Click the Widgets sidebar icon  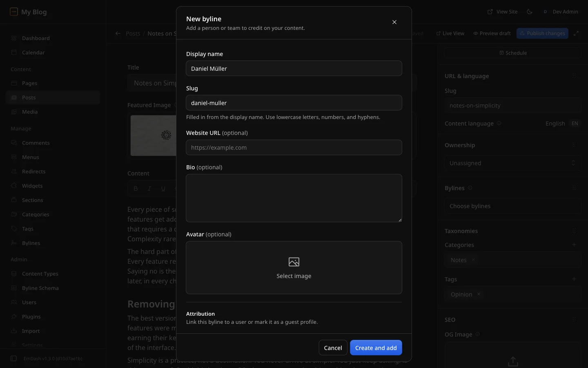(14, 186)
